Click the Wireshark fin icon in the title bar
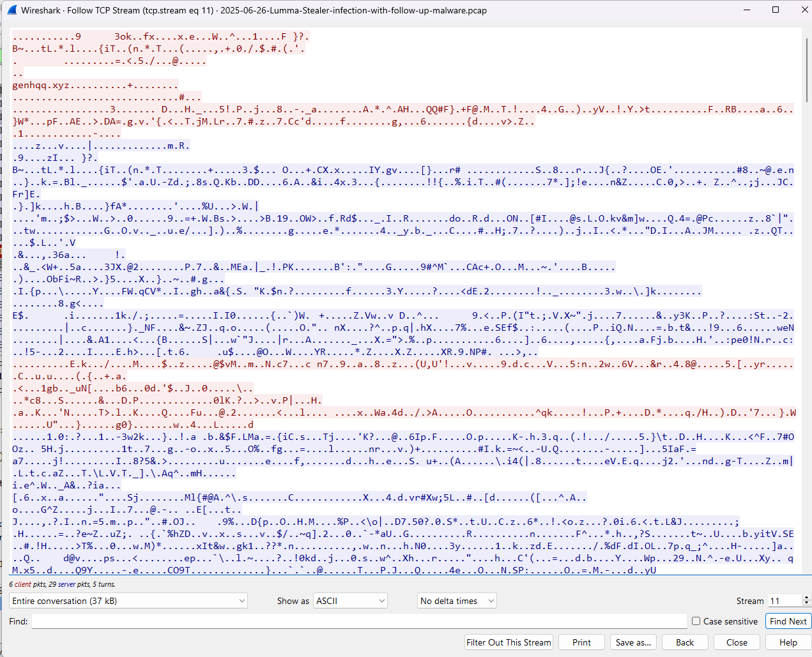Screen dimensions: 812x657 click(11, 10)
